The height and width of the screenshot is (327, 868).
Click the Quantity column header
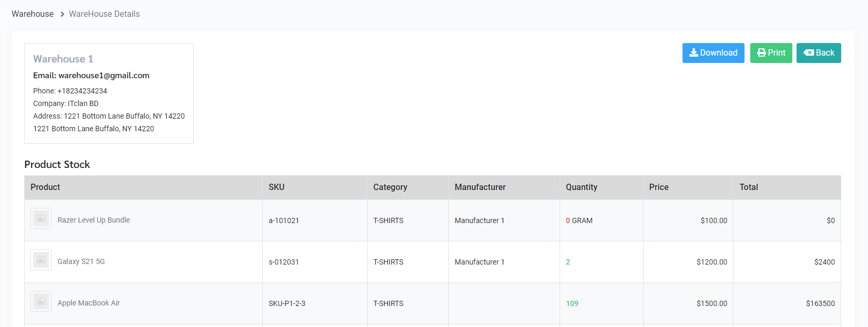point(581,187)
